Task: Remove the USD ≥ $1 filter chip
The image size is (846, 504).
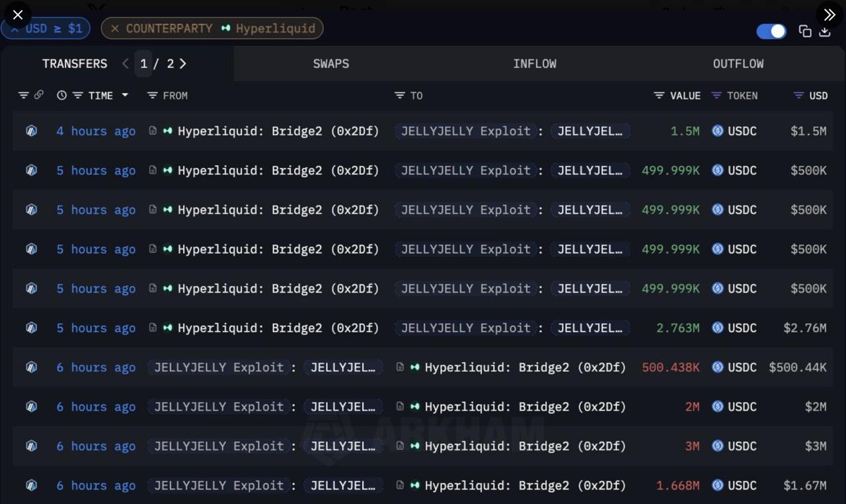Action: [15, 28]
